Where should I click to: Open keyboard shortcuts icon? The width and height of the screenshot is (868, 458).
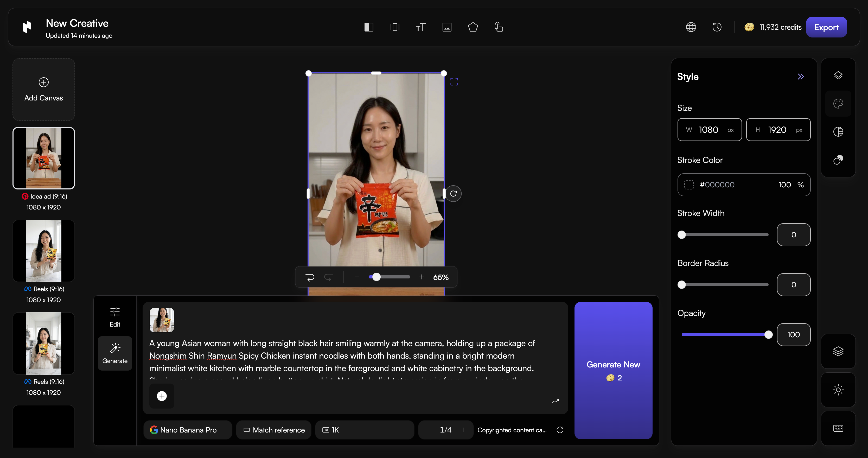pos(838,428)
